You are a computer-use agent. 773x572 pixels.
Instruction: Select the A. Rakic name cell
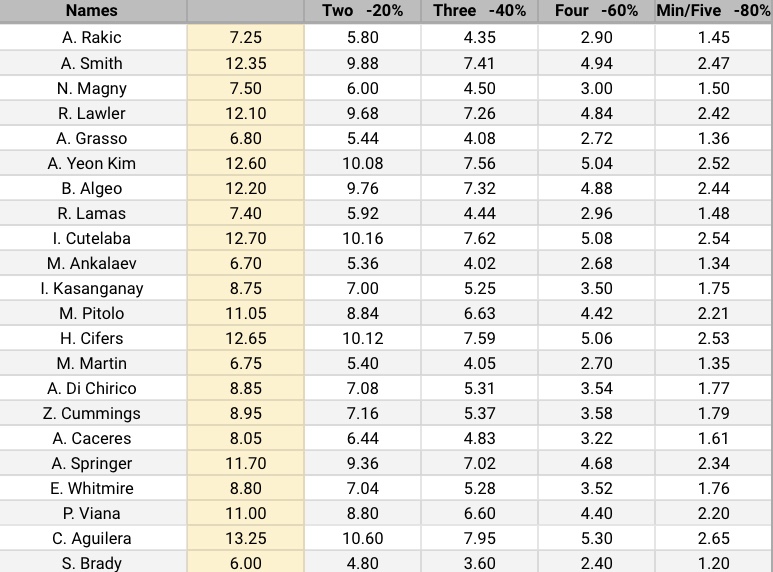pos(92,38)
